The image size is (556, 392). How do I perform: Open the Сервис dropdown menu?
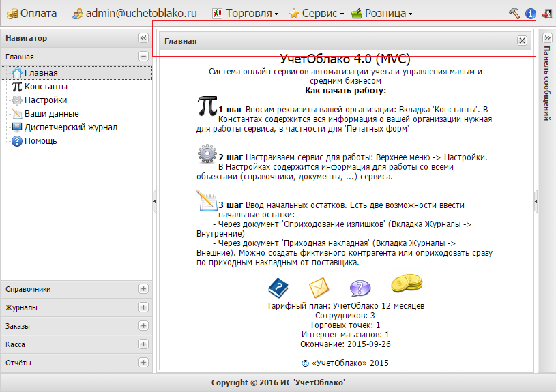[x=316, y=14]
